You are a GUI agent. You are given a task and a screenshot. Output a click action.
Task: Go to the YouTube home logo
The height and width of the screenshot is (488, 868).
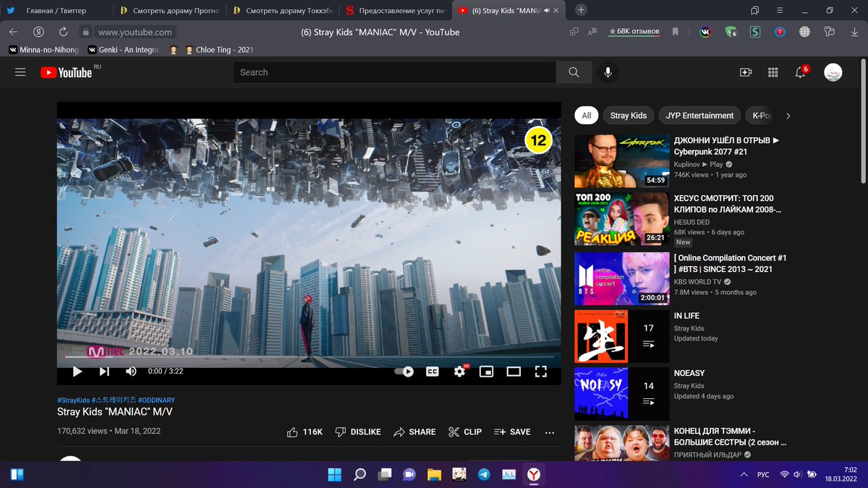point(67,72)
